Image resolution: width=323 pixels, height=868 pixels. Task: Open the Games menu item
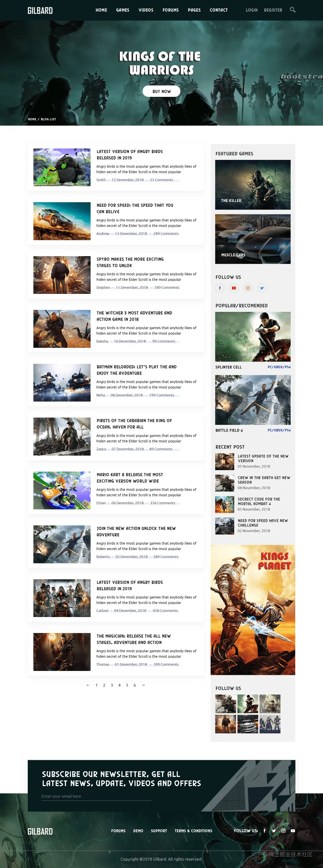coord(123,10)
